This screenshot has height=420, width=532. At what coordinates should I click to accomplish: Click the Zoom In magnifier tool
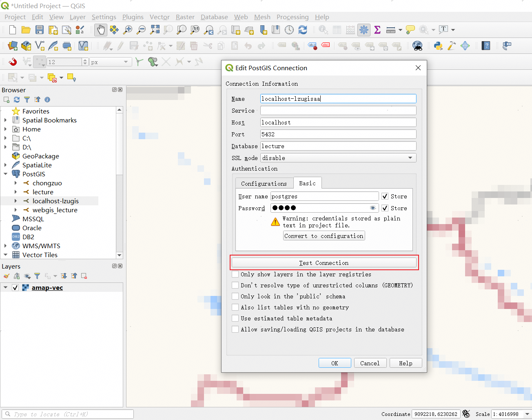tap(128, 30)
